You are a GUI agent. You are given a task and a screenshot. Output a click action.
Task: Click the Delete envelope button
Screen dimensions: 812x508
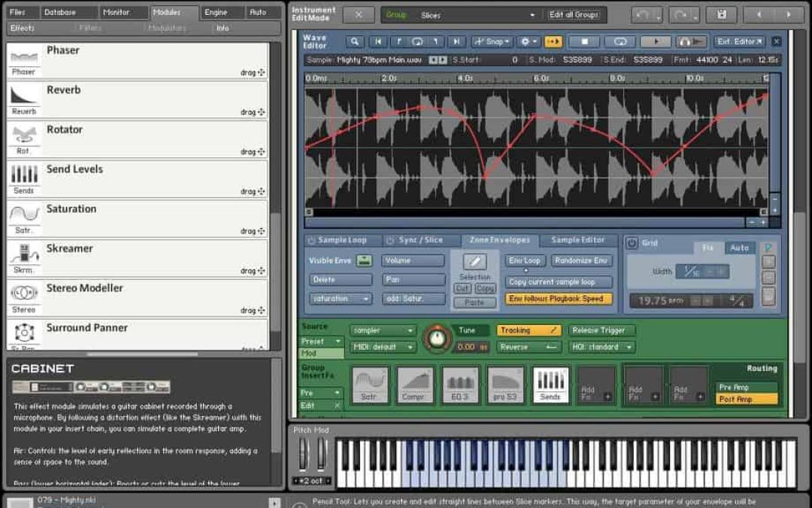(x=341, y=280)
